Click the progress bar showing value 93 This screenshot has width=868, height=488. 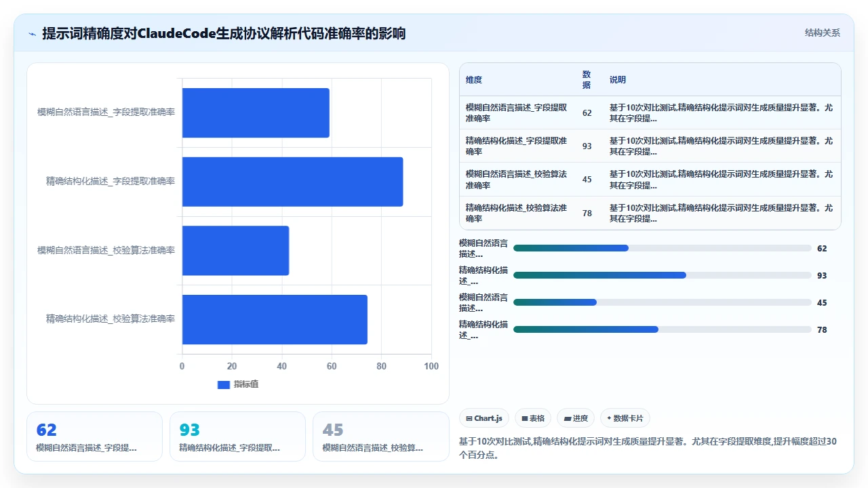(x=662, y=275)
